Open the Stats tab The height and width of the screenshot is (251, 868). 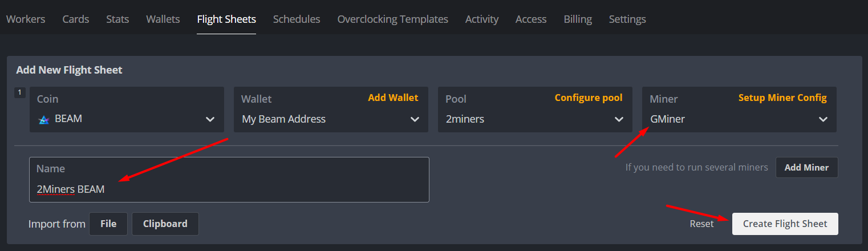[x=117, y=19]
